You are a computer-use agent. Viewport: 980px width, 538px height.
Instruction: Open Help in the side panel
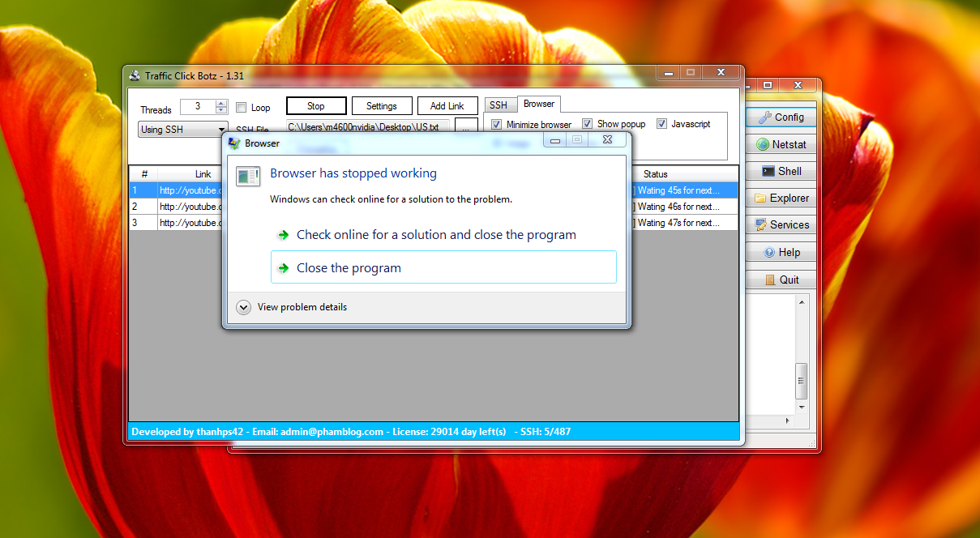(x=781, y=252)
